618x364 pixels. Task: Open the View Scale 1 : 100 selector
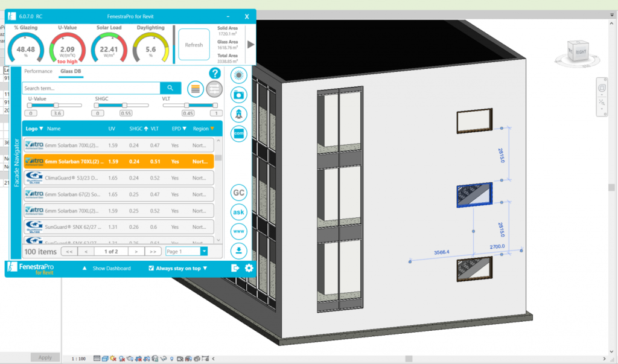(x=78, y=359)
